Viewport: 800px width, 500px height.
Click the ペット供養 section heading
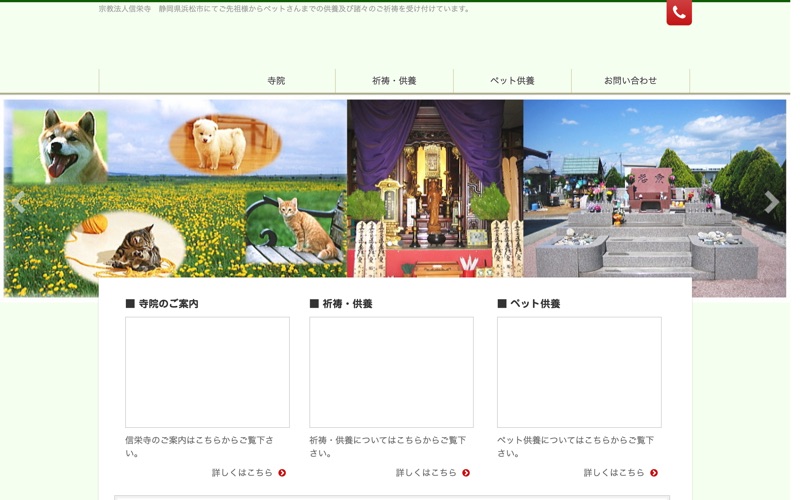[529, 304]
